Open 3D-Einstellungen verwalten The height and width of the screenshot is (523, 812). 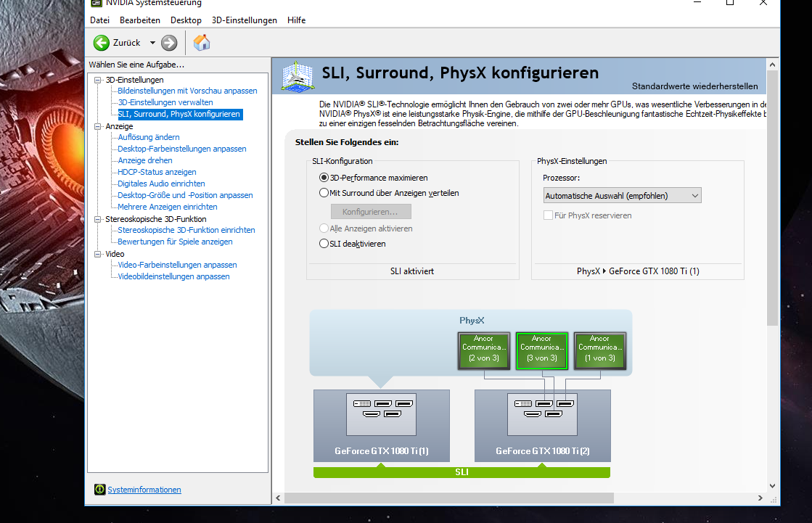coord(165,102)
